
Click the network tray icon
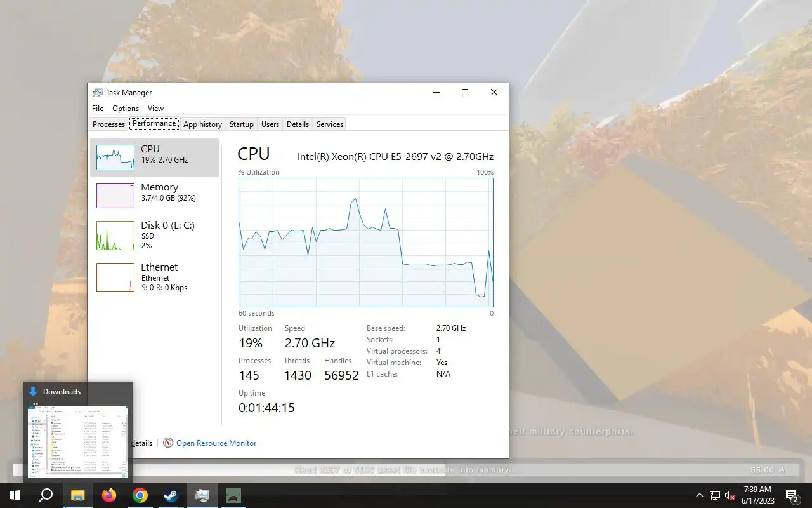715,495
